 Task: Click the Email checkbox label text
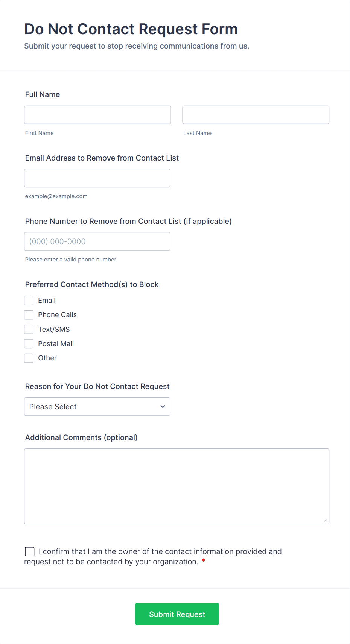[x=47, y=301]
